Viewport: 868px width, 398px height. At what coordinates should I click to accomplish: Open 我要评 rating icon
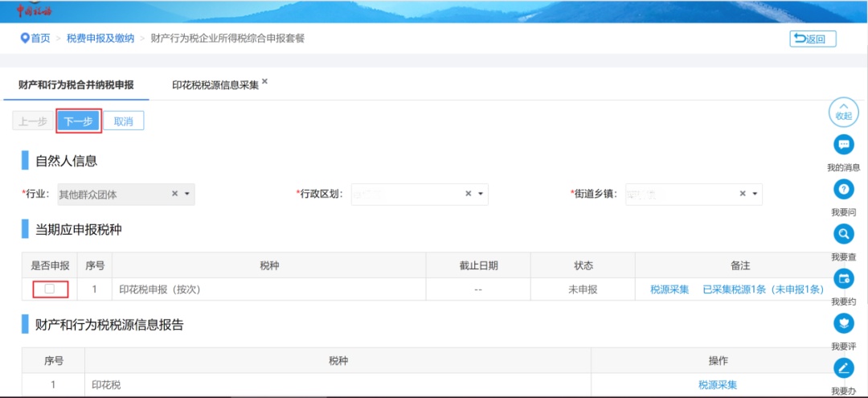click(x=844, y=323)
